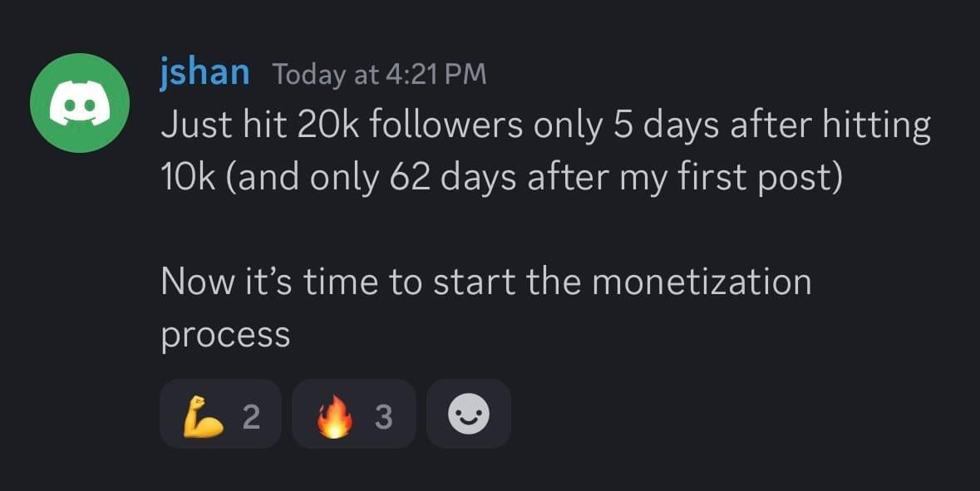Toggle the fire reaction
Viewport: 980px width, 491px height.
click(x=353, y=414)
